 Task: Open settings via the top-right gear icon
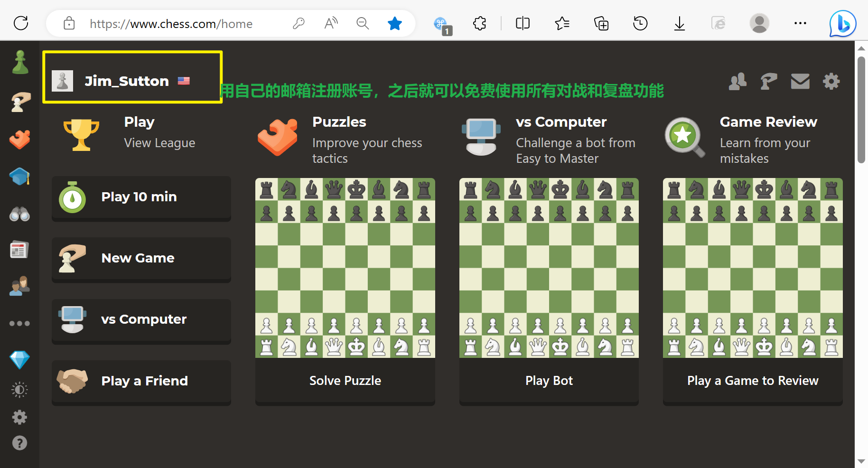click(831, 81)
